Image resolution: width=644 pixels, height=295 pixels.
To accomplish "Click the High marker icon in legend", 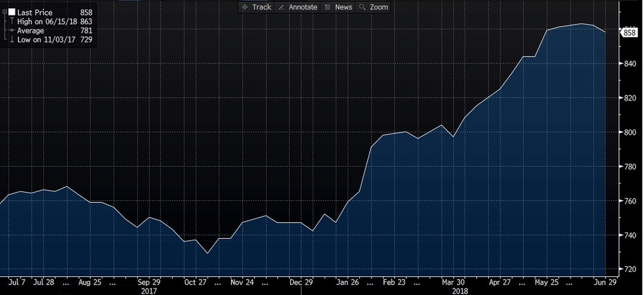I will (x=12, y=22).
